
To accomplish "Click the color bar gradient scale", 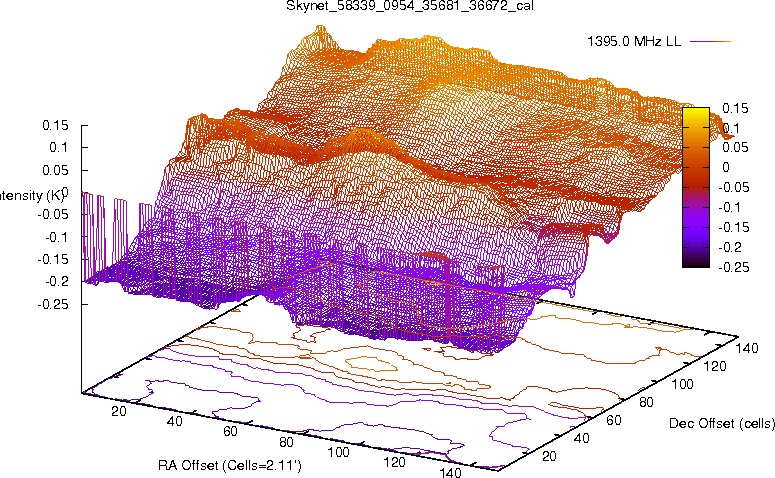I will pyautogui.click(x=695, y=187).
